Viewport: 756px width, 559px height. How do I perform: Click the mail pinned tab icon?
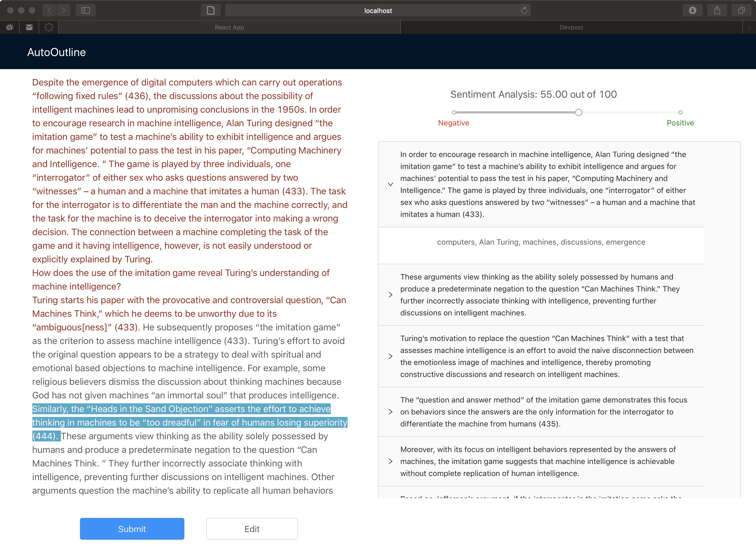coord(29,27)
